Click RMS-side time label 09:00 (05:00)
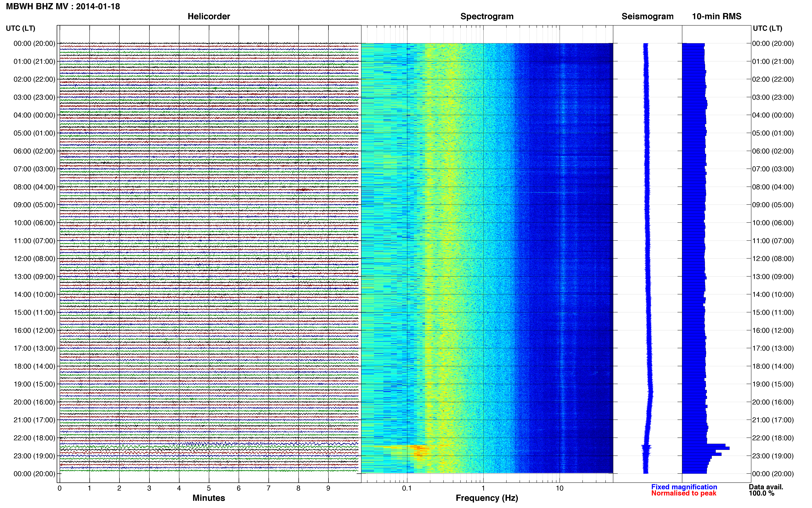The height and width of the screenshot is (508, 812). (773, 205)
